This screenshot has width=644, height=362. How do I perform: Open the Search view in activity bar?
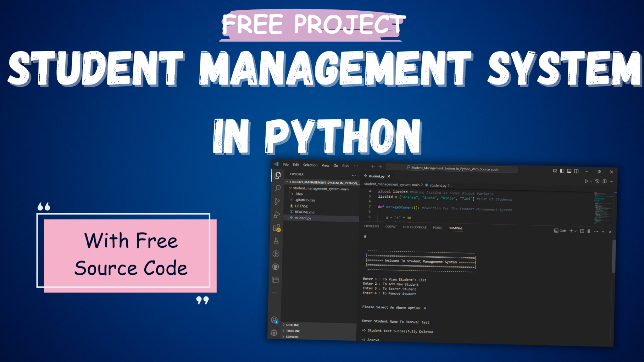tap(277, 188)
